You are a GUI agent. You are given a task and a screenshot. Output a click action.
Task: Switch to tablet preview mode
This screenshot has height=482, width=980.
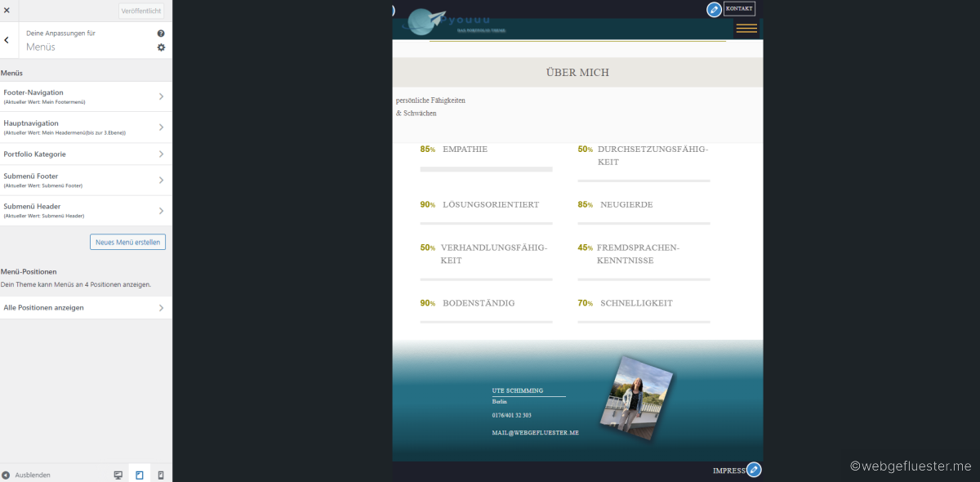click(140, 475)
